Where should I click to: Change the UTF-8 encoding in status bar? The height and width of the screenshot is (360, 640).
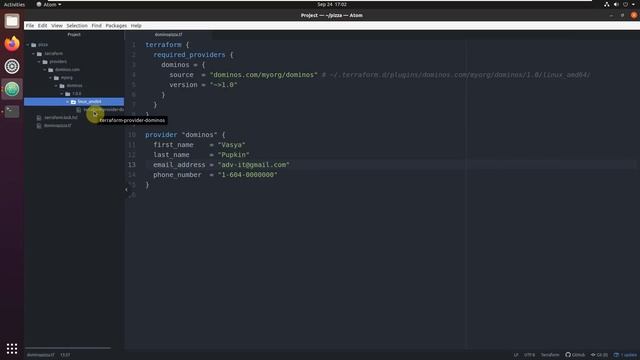click(529, 355)
